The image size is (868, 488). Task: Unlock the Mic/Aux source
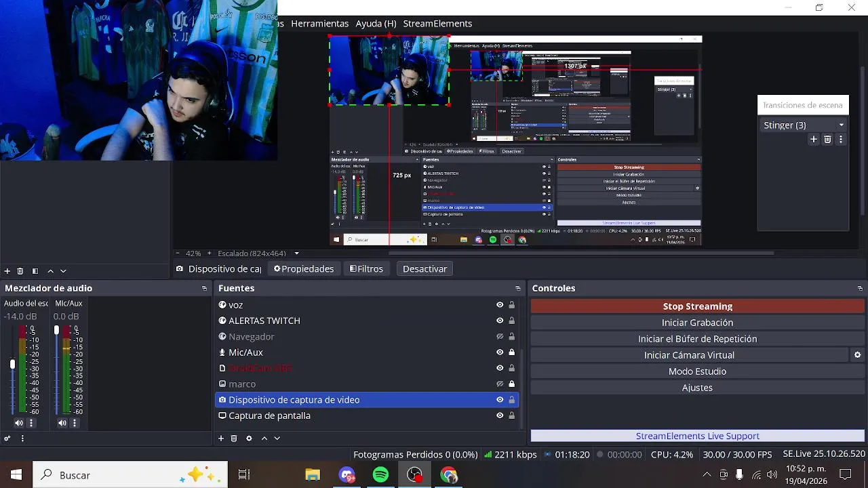point(512,352)
